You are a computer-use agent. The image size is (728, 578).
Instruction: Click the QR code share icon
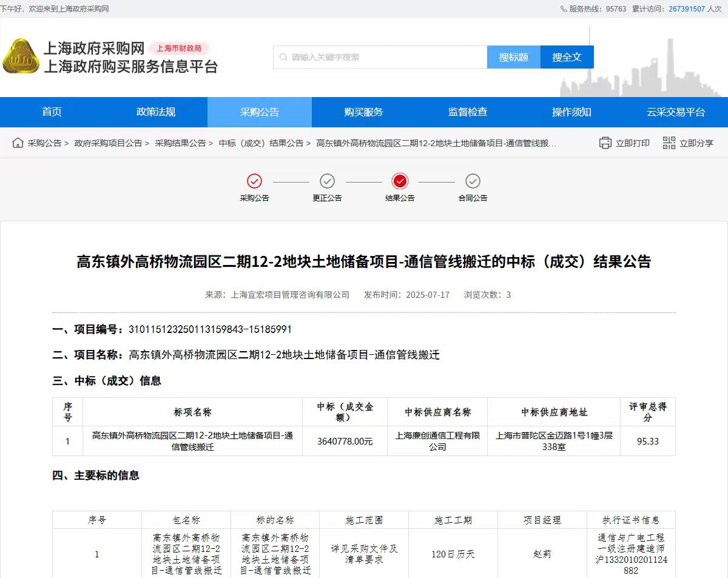pos(669,143)
